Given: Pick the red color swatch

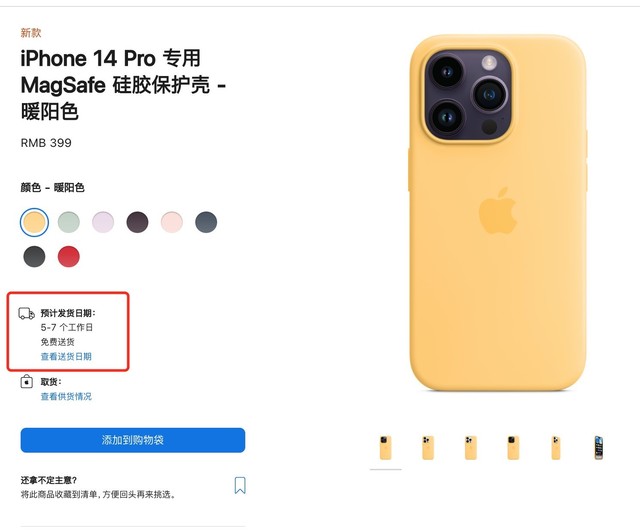Looking at the screenshot, I should point(69,256).
